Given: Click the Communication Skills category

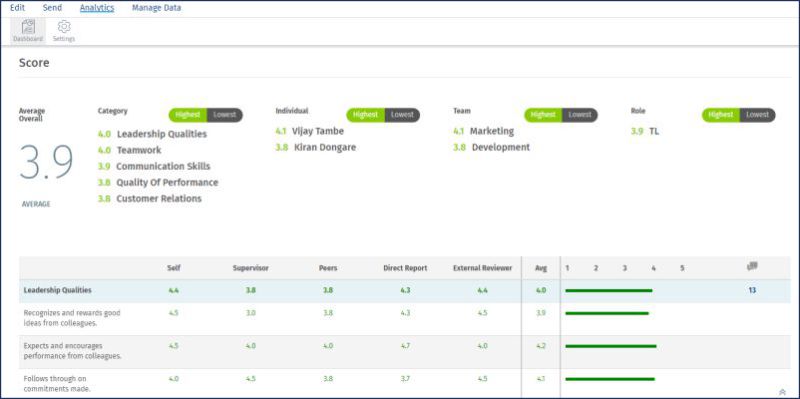Looking at the screenshot, I should coord(163,166).
